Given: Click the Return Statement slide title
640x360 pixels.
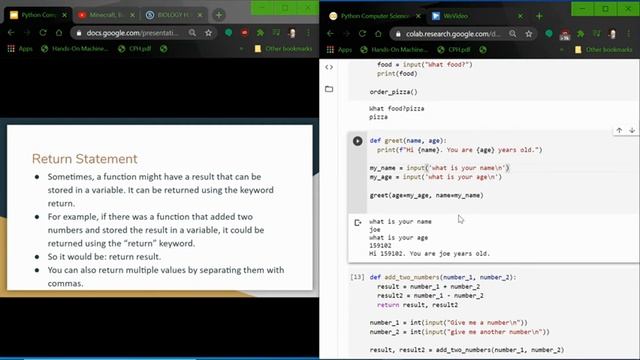Looking at the screenshot, I should point(84,159).
